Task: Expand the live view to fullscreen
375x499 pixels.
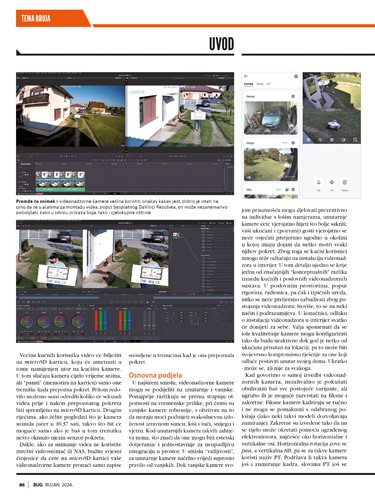Action: point(355,140)
